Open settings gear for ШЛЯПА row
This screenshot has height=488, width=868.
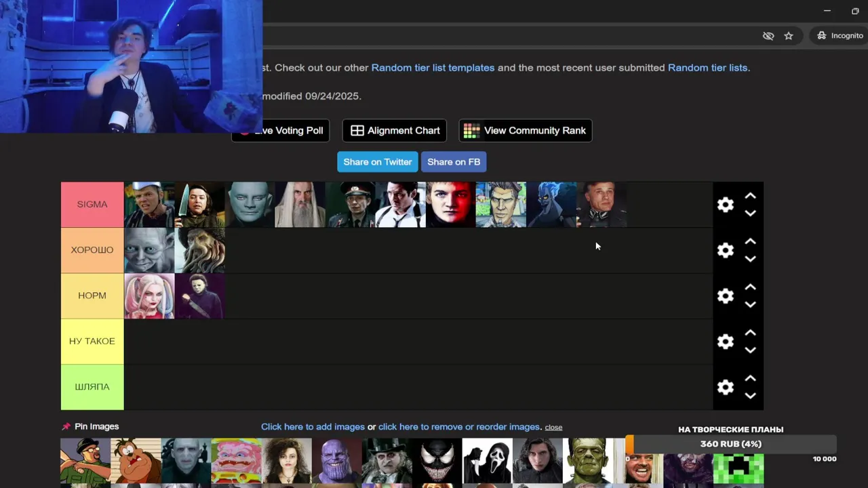(726, 387)
